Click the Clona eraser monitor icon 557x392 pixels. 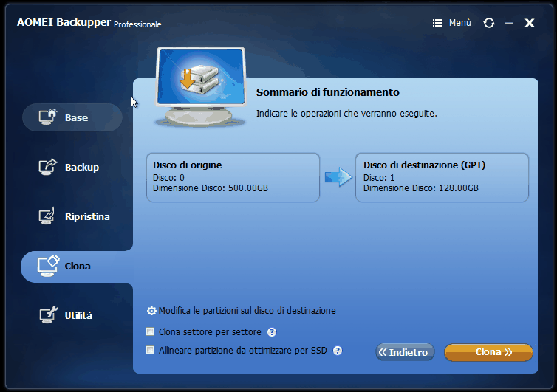[48, 266]
